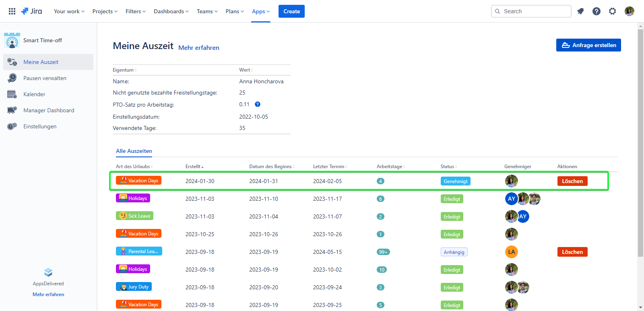The image size is (644, 311).
Task: Open the Apps menu
Action: tap(261, 11)
